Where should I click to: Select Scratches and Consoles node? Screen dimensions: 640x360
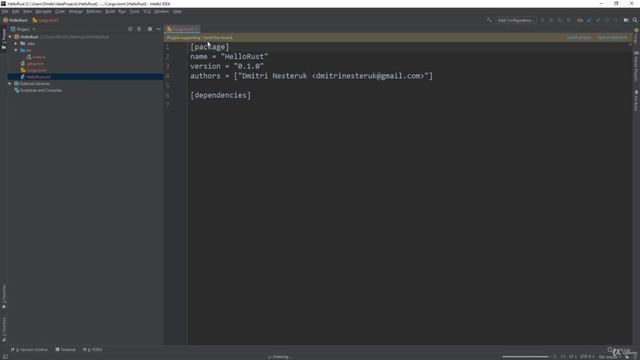(38, 90)
